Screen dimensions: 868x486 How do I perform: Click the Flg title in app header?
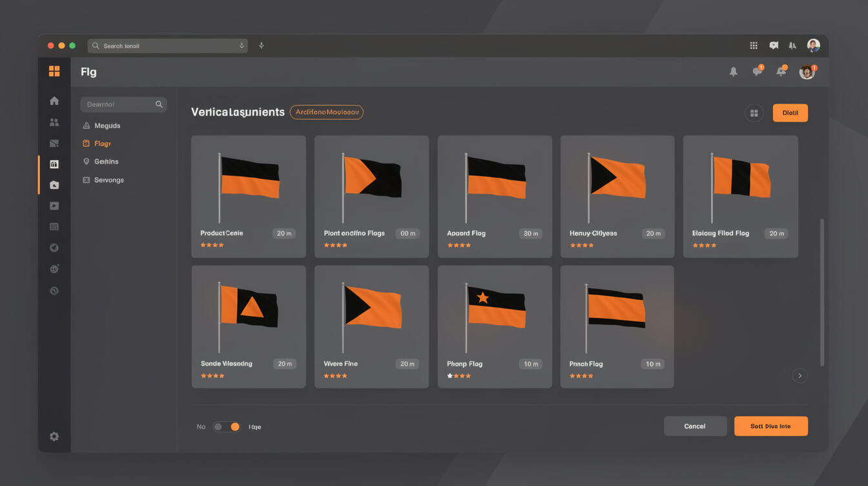click(x=88, y=72)
